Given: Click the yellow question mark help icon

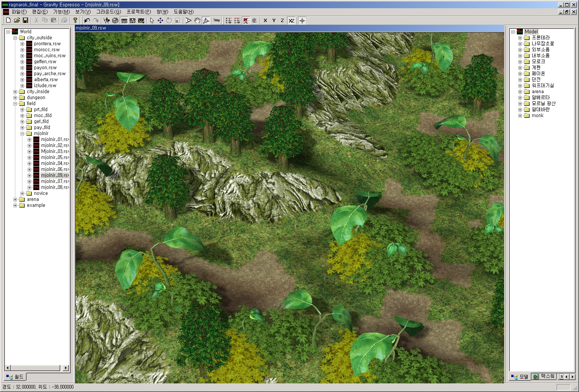Looking at the screenshot, I should click(75, 21).
